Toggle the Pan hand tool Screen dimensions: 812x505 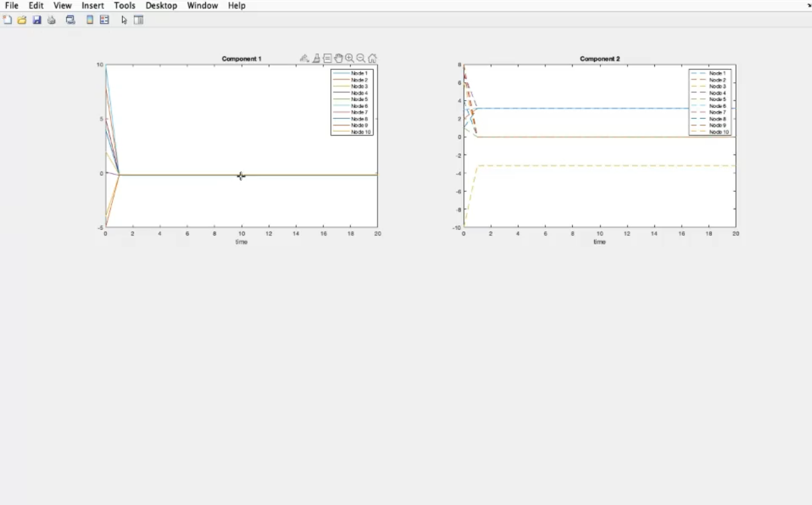tap(338, 59)
